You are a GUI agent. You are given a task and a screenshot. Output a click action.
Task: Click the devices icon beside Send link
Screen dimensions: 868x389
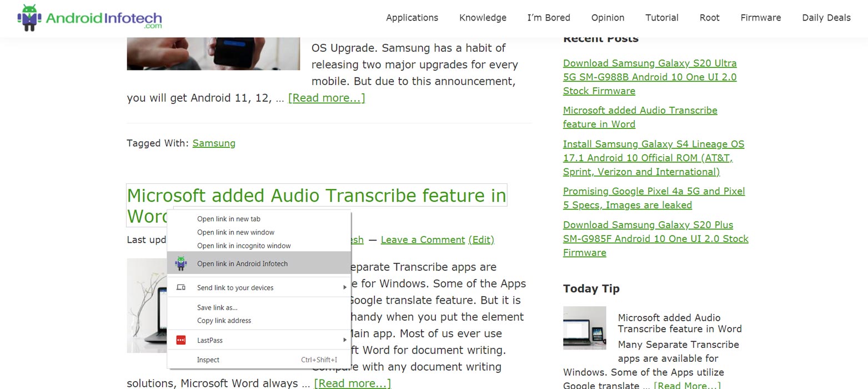click(x=181, y=287)
